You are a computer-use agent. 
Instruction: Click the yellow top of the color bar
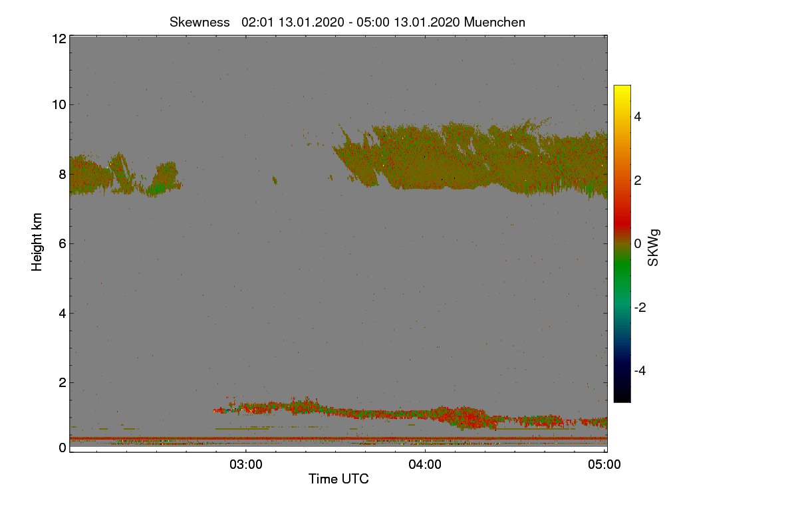(x=622, y=90)
